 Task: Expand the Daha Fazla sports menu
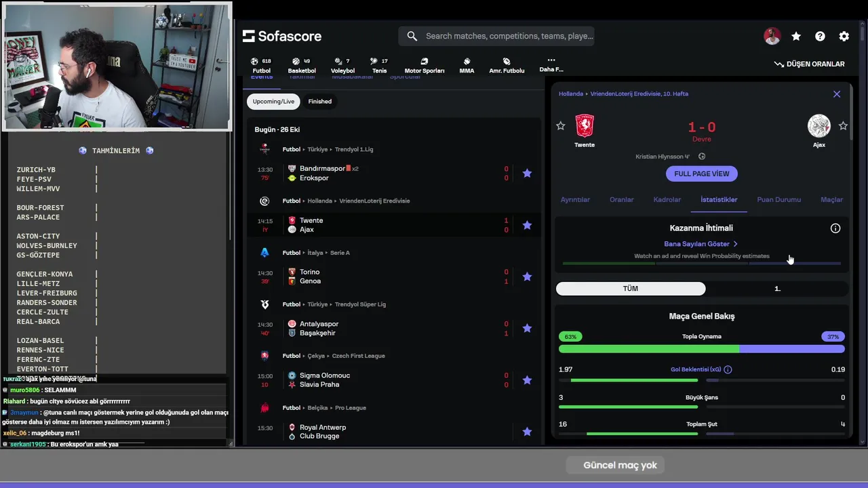(551, 64)
